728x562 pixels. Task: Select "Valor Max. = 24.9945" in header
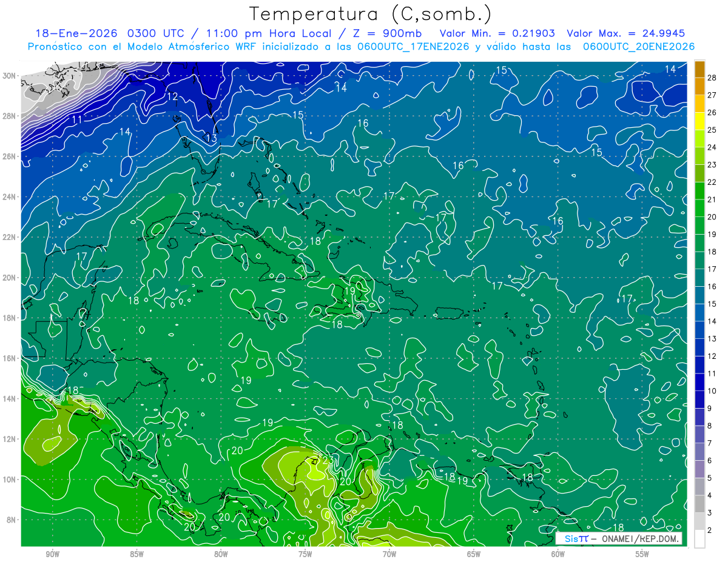(x=625, y=33)
